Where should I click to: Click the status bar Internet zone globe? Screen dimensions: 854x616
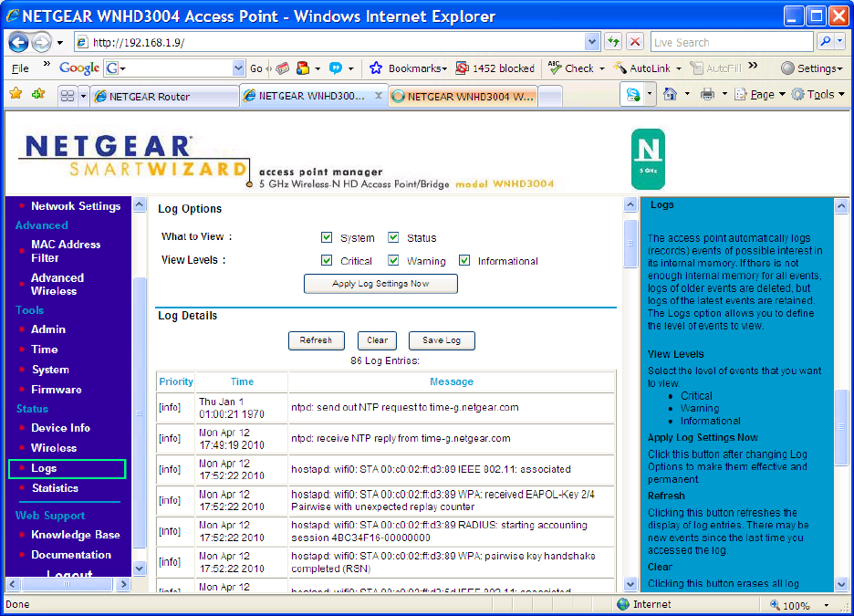pyautogui.click(x=623, y=604)
